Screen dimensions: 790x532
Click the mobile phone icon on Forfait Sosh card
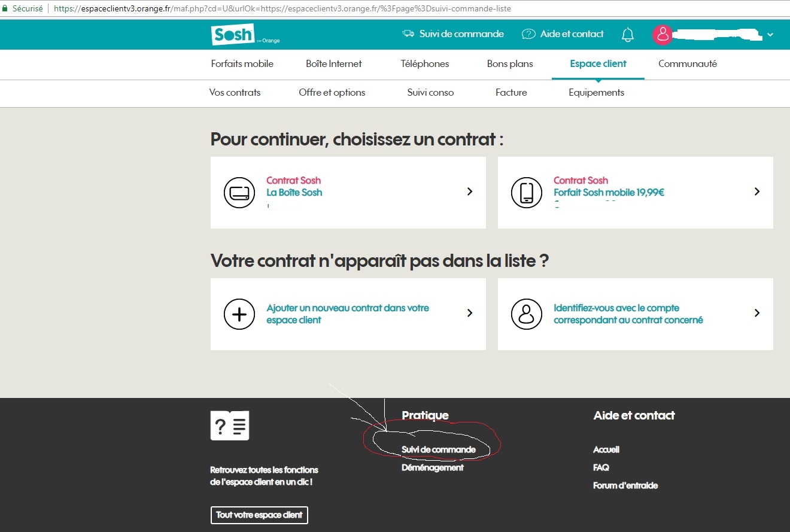click(527, 193)
